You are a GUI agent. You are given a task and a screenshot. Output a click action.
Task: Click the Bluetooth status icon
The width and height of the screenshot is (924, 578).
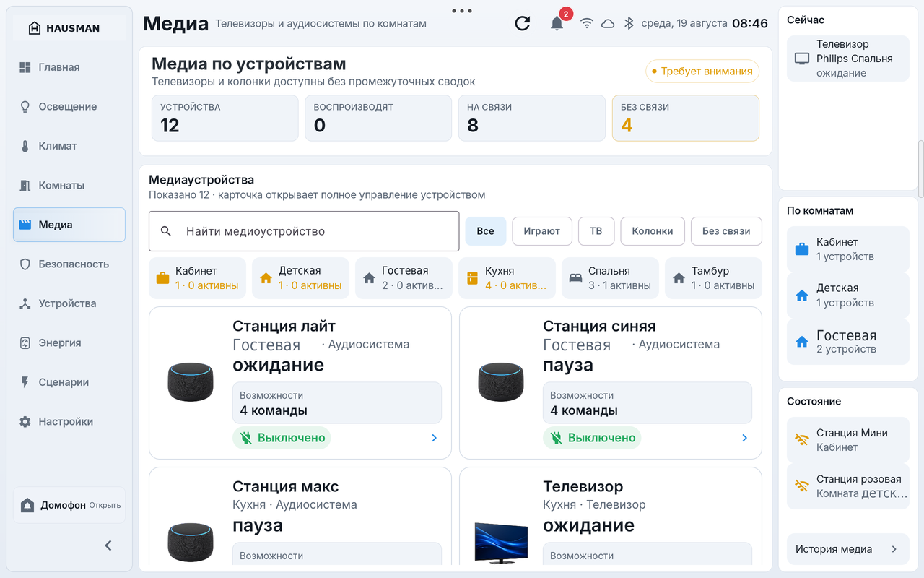click(x=629, y=23)
